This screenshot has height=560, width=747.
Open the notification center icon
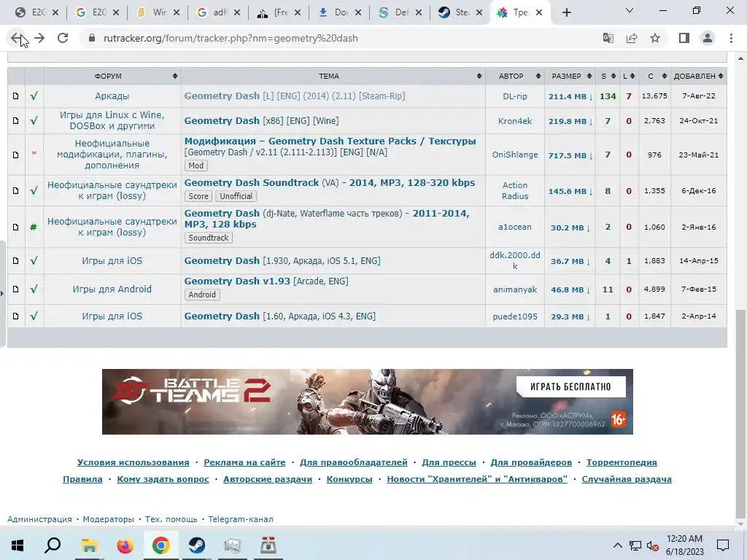tap(723, 545)
